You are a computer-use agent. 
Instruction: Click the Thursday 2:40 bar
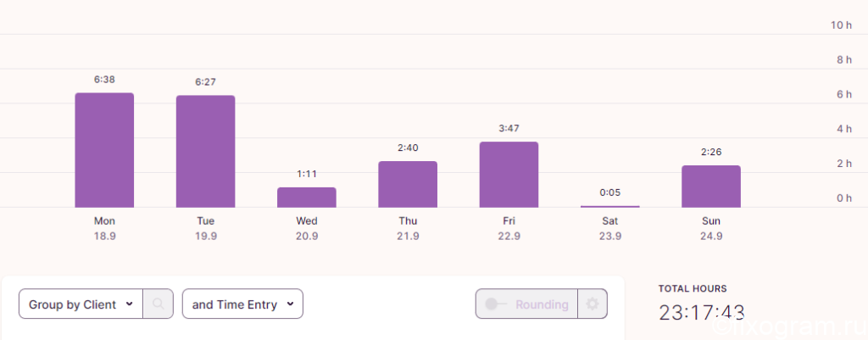coord(408,184)
